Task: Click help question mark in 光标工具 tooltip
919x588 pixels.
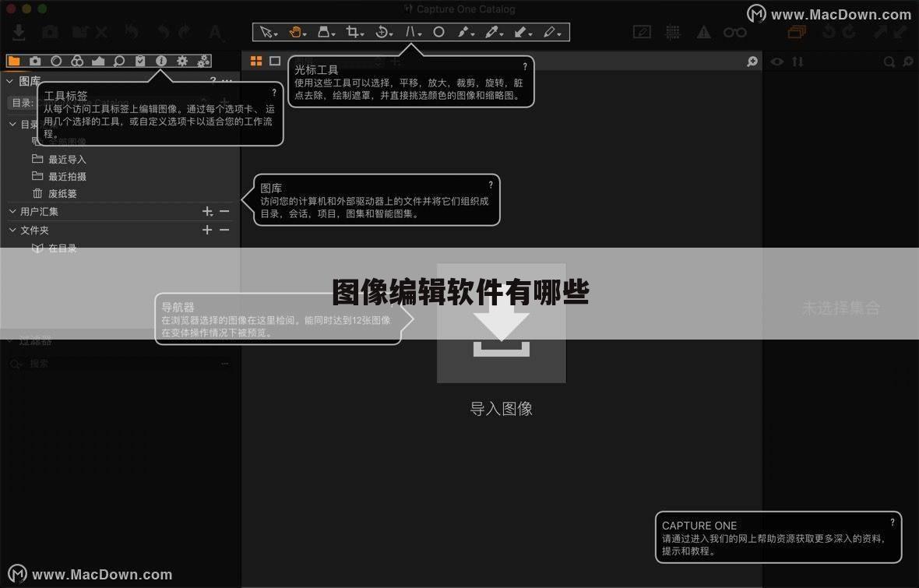Action: (x=525, y=67)
